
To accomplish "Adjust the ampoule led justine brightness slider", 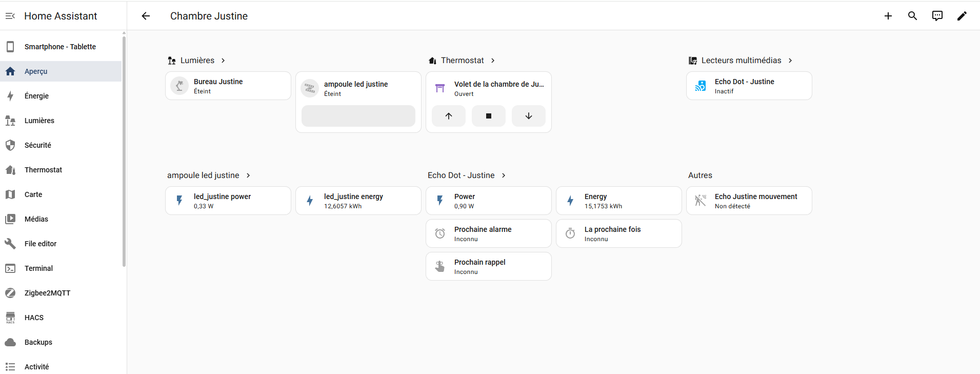I will click(358, 116).
